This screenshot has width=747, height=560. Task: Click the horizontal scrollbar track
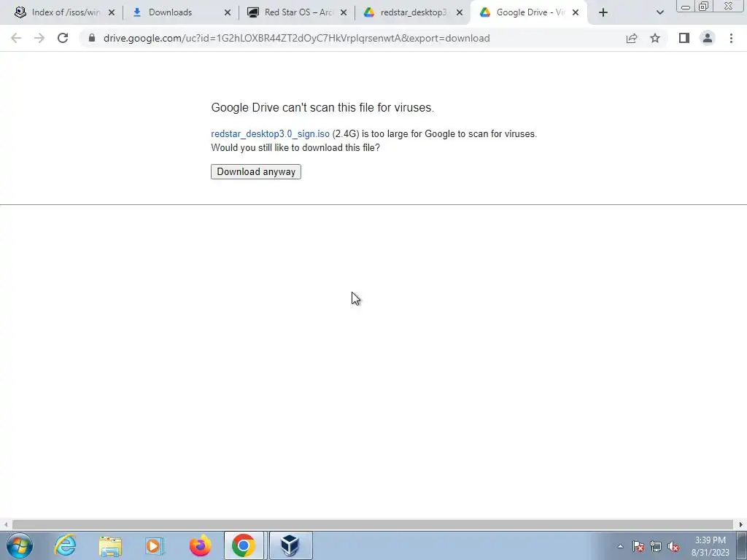373,525
